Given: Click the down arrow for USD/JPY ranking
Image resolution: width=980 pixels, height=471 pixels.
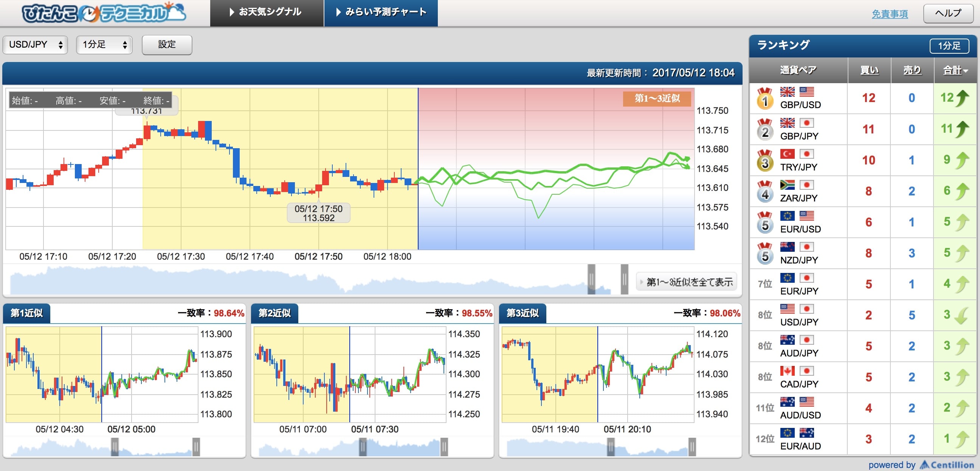Looking at the screenshot, I should click(x=962, y=315).
